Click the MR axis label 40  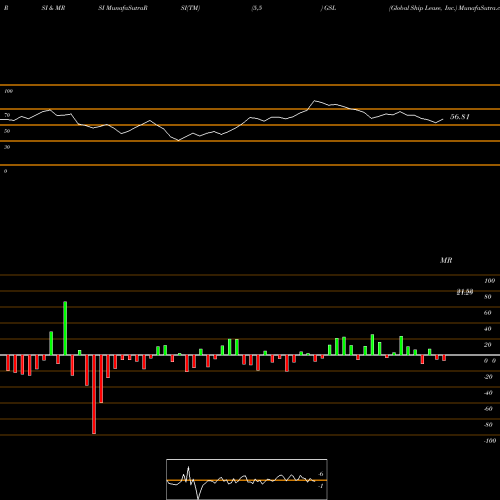488,329
